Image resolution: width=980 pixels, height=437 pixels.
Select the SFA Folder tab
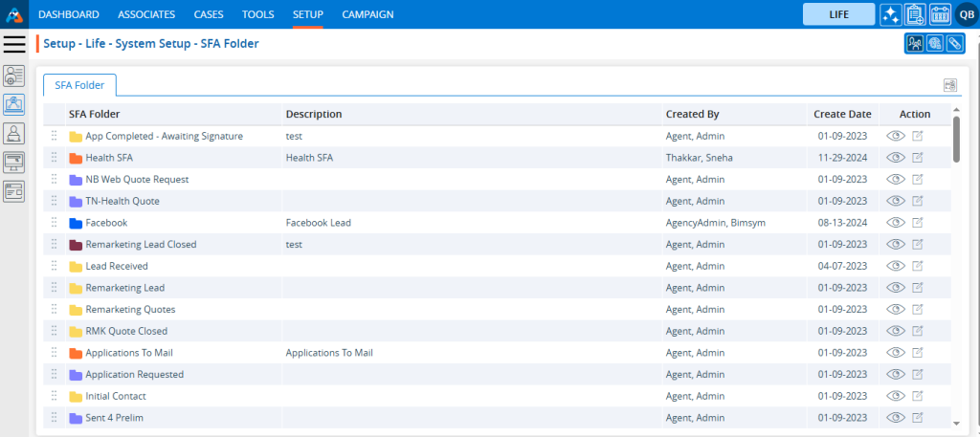(x=79, y=85)
